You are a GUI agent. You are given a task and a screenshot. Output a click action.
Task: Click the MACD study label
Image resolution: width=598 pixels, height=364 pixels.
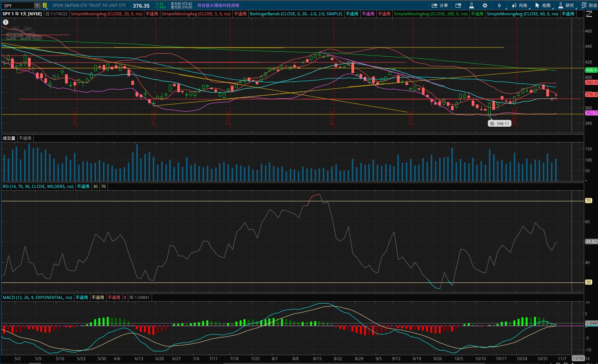37,297
